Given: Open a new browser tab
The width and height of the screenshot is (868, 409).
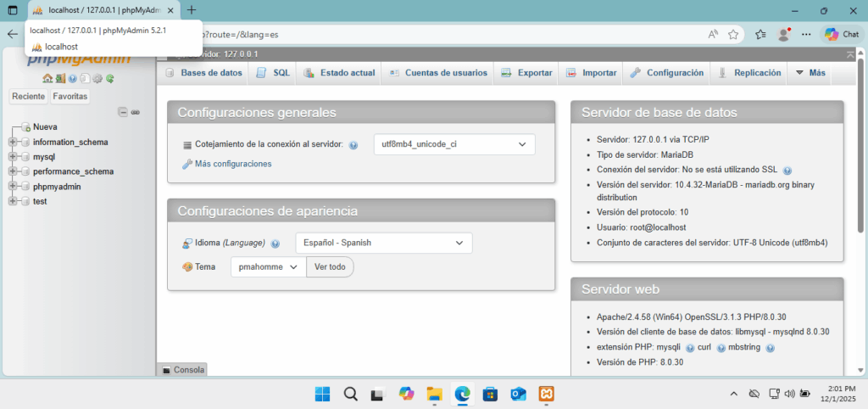Looking at the screenshot, I should [192, 10].
